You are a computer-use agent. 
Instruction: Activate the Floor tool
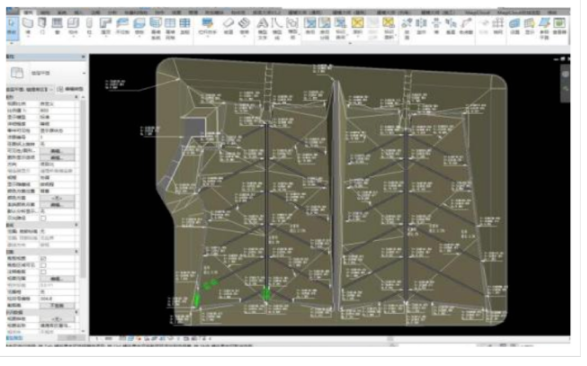(139, 27)
